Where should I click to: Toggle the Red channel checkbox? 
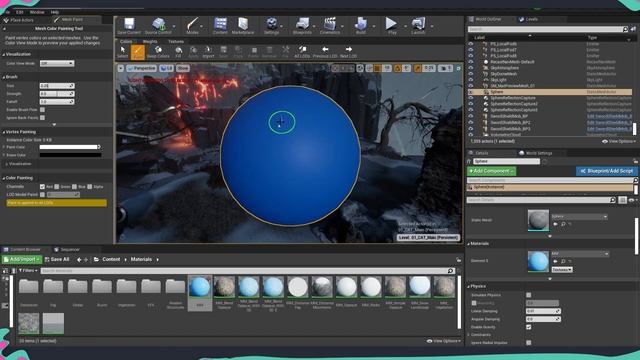[42, 187]
